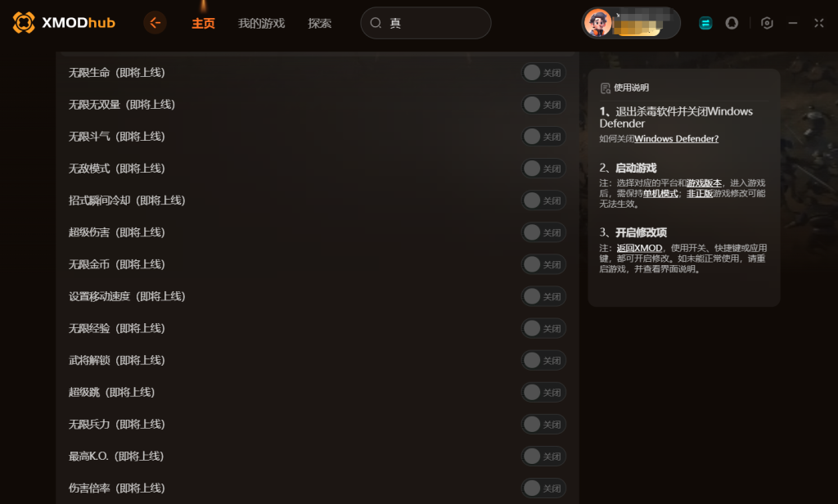Enable the 设置移动速度 toggle
The image size is (838, 504).
coord(543,297)
